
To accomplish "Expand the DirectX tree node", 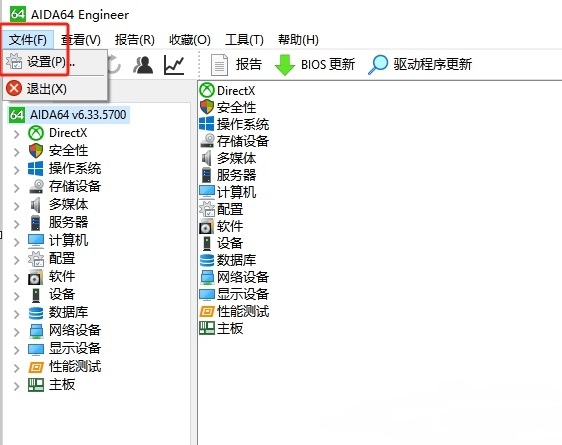I will tap(16, 134).
